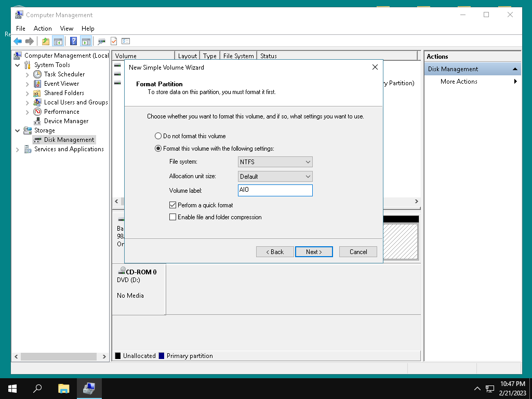Open the File system dropdown
The height and width of the screenshot is (399, 532).
click(x=275, y=162)
